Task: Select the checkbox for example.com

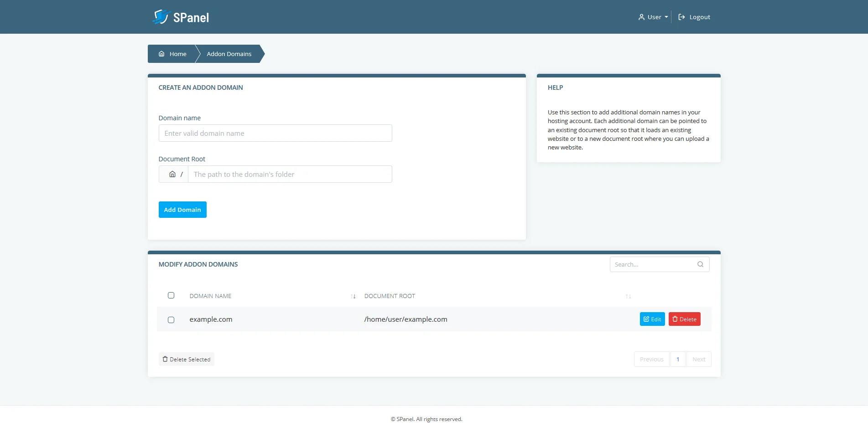Action: pos(171,320)
